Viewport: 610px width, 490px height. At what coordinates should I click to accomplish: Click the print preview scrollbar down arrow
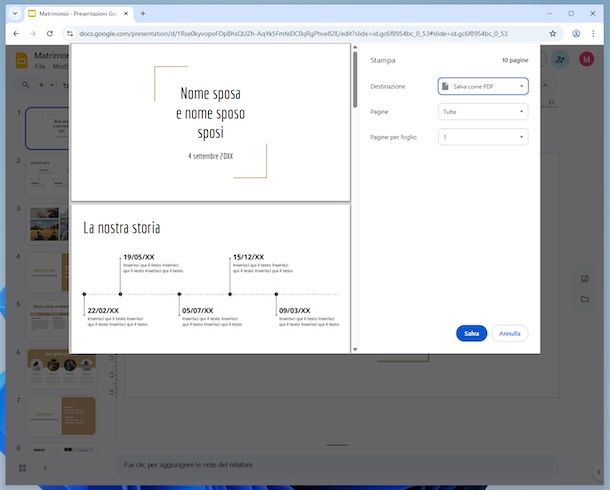tap(355, 349)
